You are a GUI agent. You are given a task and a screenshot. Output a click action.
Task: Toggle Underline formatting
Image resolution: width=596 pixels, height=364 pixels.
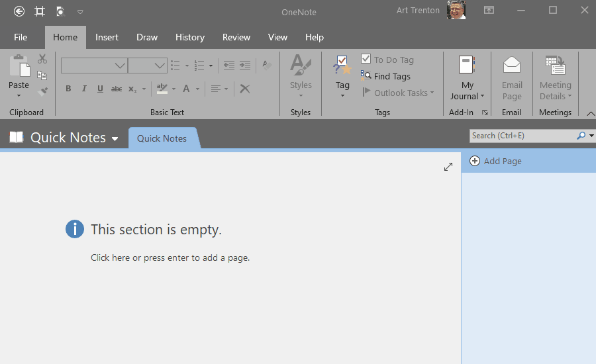tap(100, 89)
